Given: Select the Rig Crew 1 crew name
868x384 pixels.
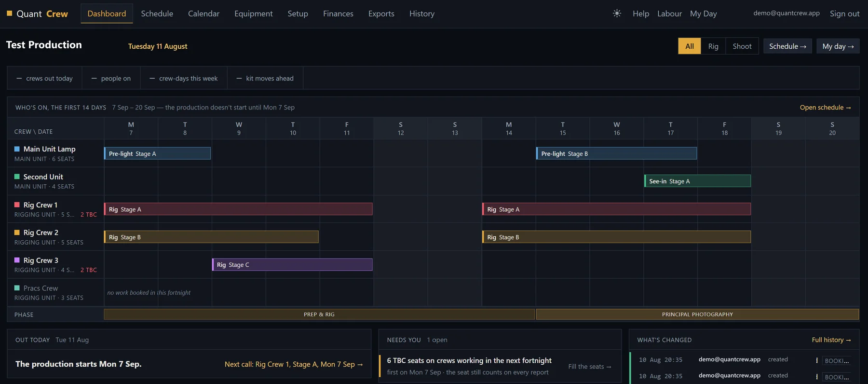Looking at the screenshot, I should 41,205.
